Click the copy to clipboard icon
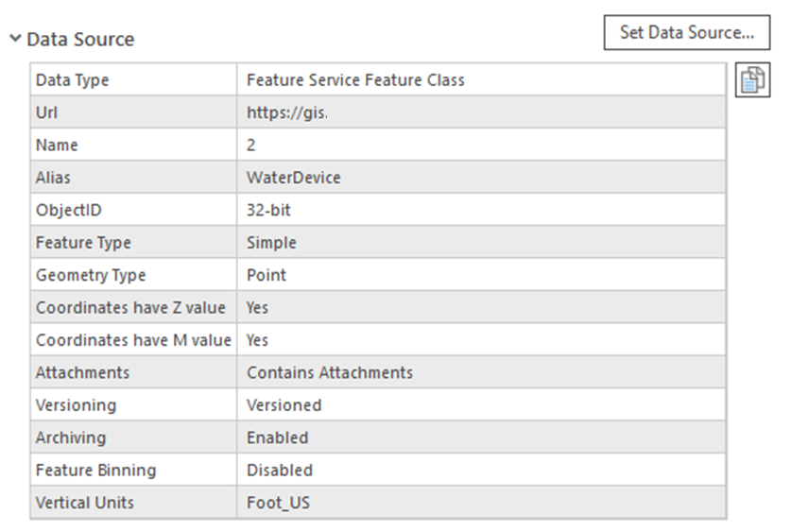Screen dimensions: 791x532 [751, 80]
